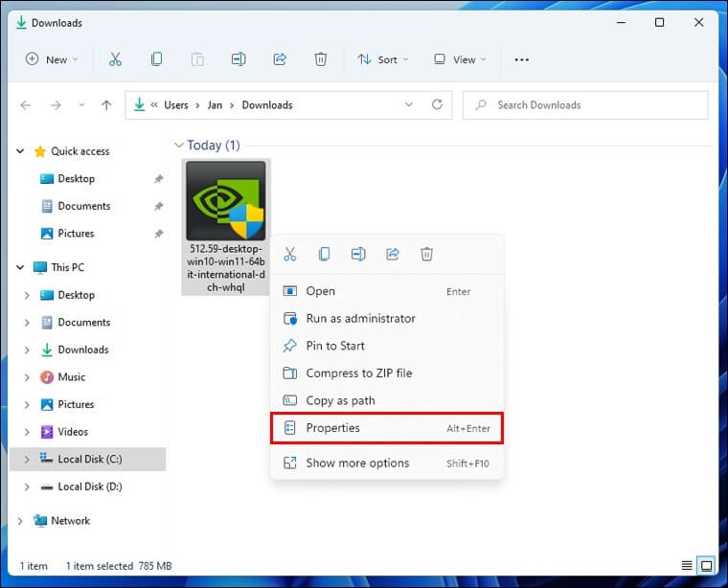Go forward with the right arrow button
Screen dimensions: 728x588
(56, 105)
